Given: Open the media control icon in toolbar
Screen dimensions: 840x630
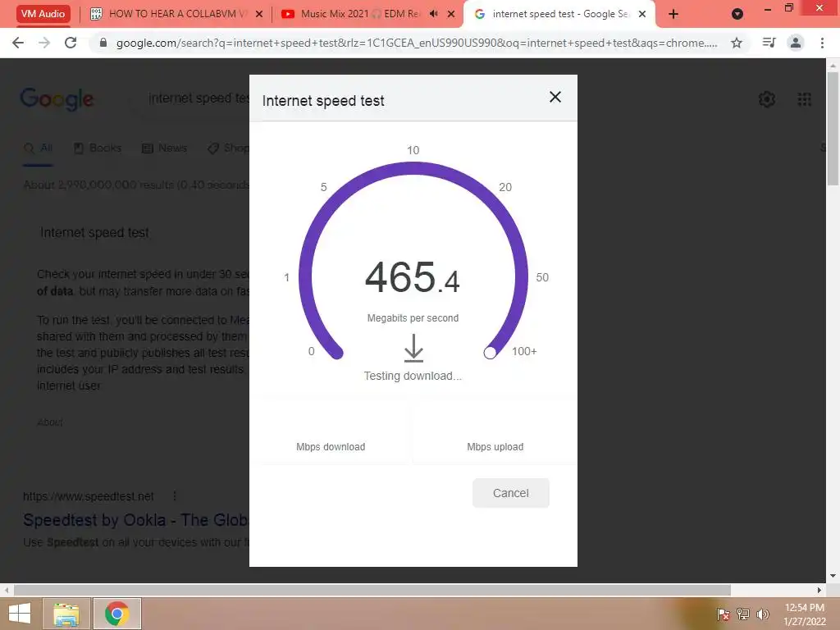Looking at the screenshot, I should coord(769,43).
